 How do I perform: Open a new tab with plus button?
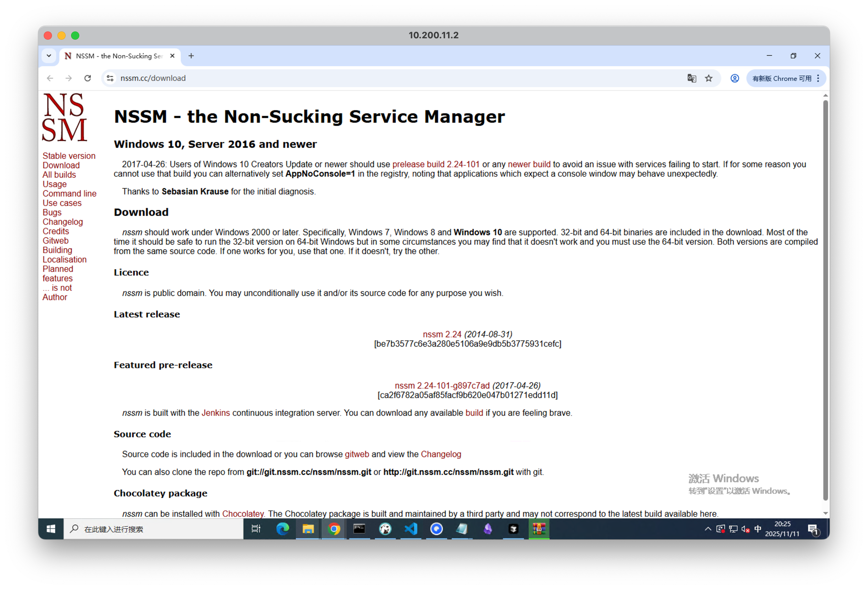tap(191, 56)
